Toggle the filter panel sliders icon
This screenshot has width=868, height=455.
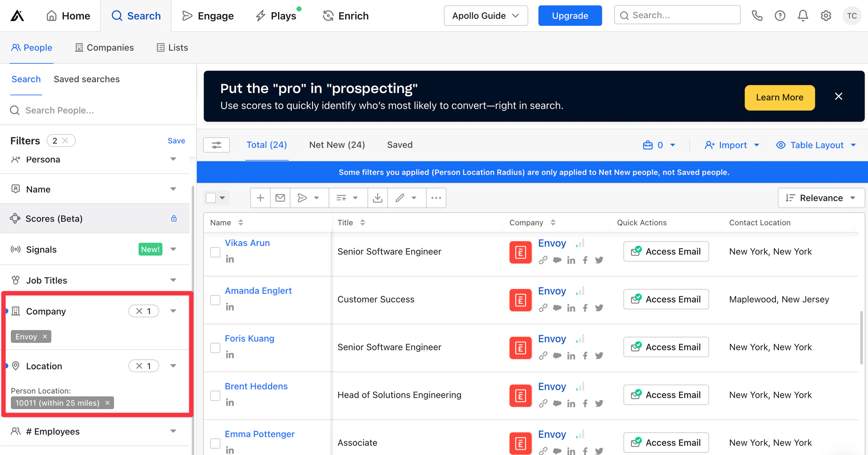216,145
